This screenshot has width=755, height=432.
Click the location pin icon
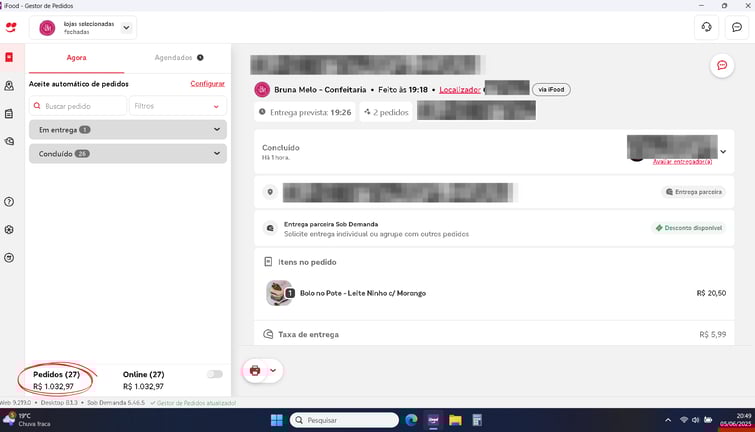[x=270, y=192]
